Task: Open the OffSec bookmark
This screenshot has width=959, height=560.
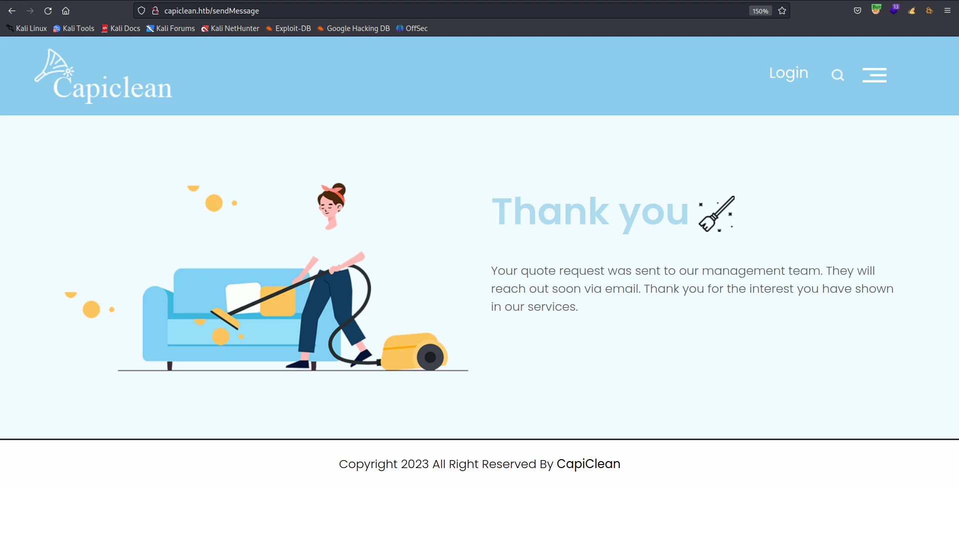Action: click(x=412, y=28)
